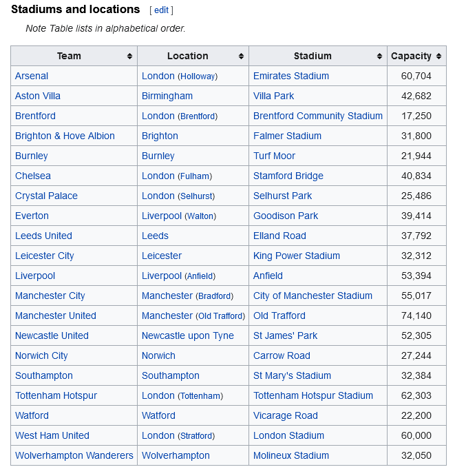The height and width of the screenshot is (476, 455).
Task: Open the Wolverhampton location link
Action: (176, 455)
